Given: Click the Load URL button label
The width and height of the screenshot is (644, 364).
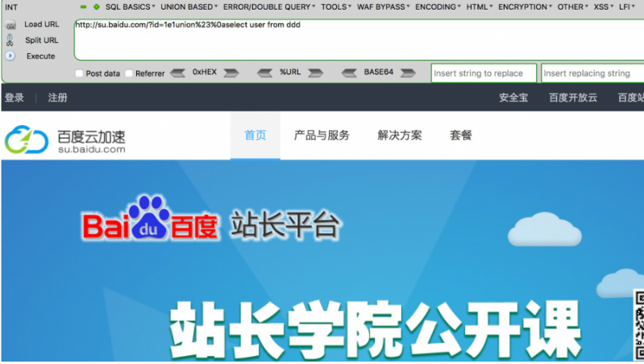Looking at the screenshot, I should [x=41, y=24].
